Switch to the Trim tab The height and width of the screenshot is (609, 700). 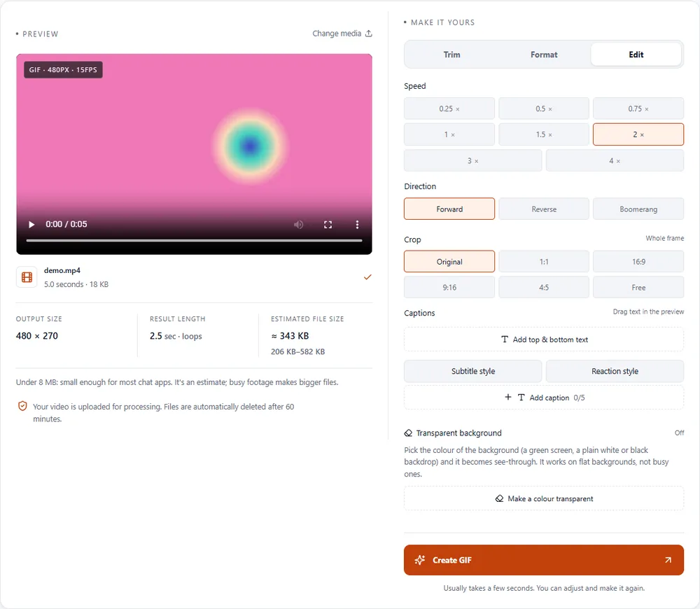[x=451, y=55]
